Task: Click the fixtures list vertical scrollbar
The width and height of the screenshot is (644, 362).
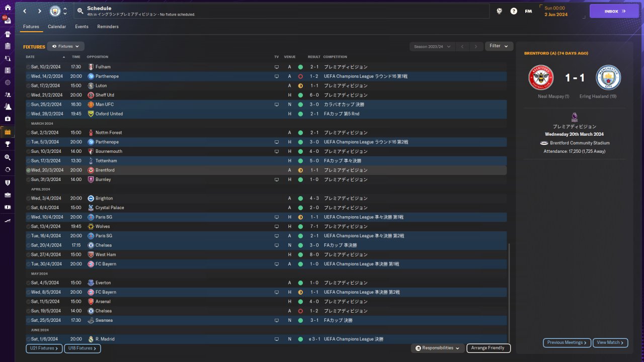Action: tap(509, 293)
